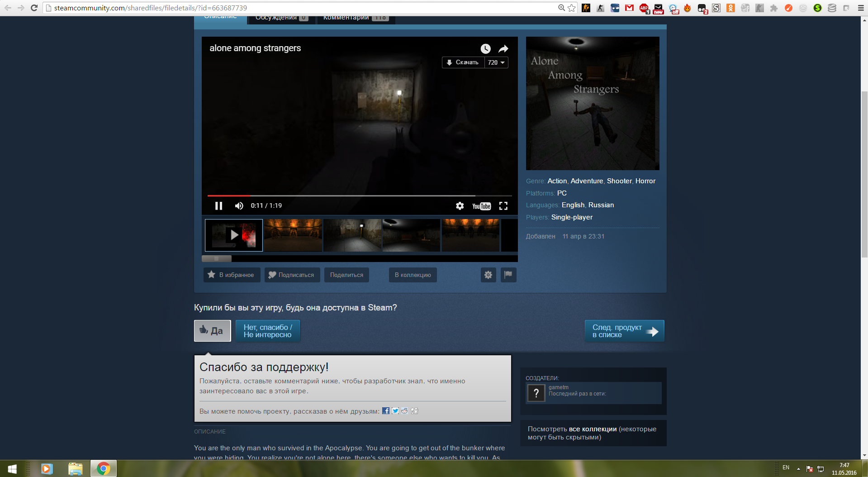
Task: Click the page vertical scrollbar
Action: [864, 174]
